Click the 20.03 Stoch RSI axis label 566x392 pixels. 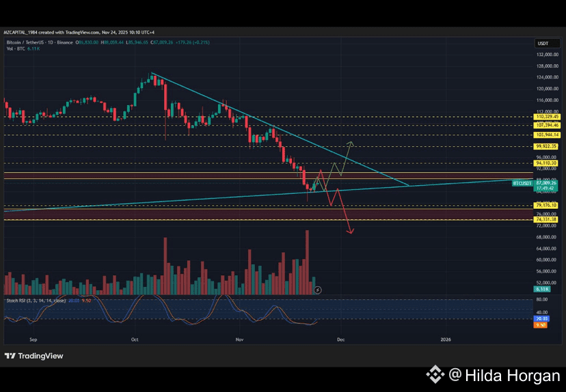tap(541, 319)
